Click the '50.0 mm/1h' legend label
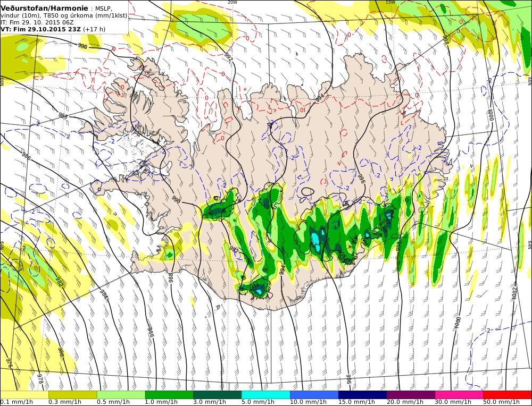The height and width of the screenshot is (406, 532). point(502,402)
